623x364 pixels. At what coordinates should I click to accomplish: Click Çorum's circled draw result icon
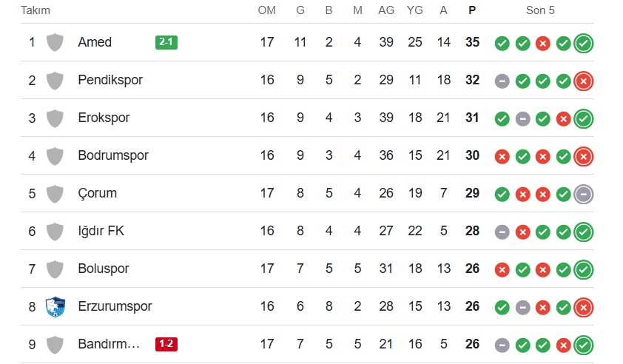(x=584, y=194)
